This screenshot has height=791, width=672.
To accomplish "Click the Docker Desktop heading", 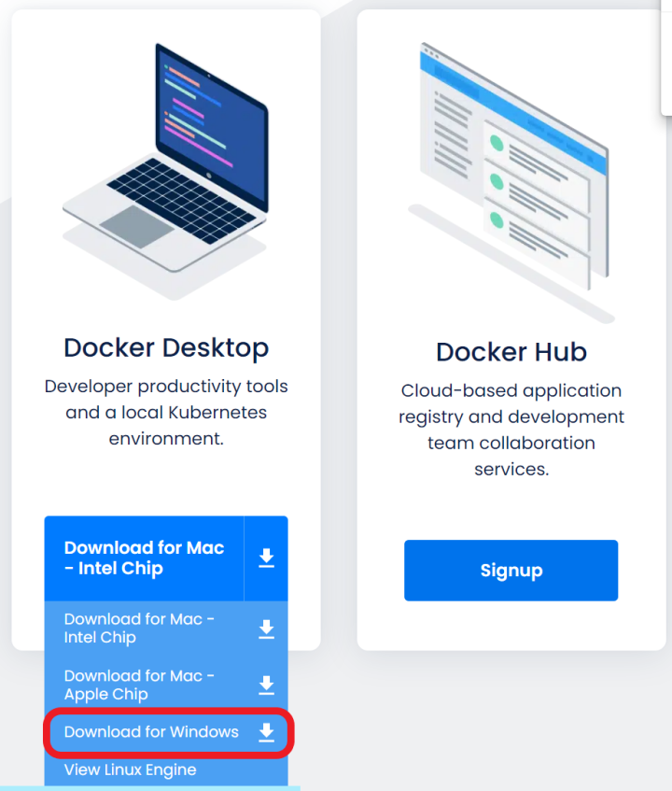I will click(166, 348).
